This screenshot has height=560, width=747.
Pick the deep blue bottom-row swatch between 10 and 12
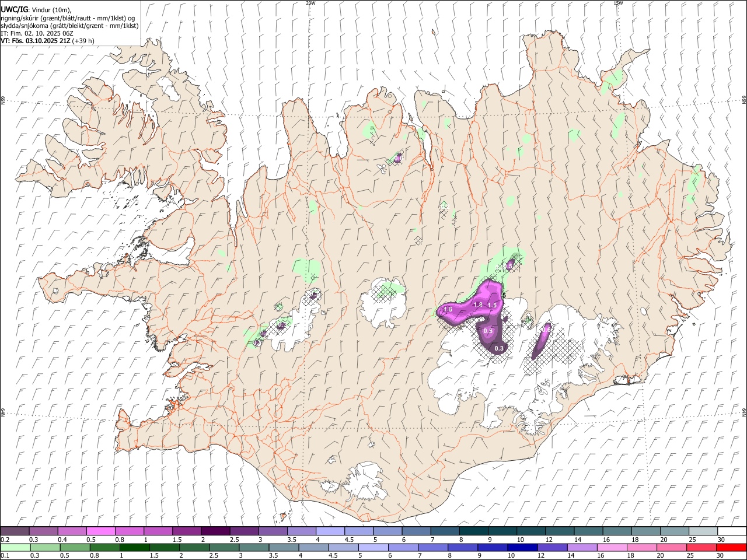[522, 547]
